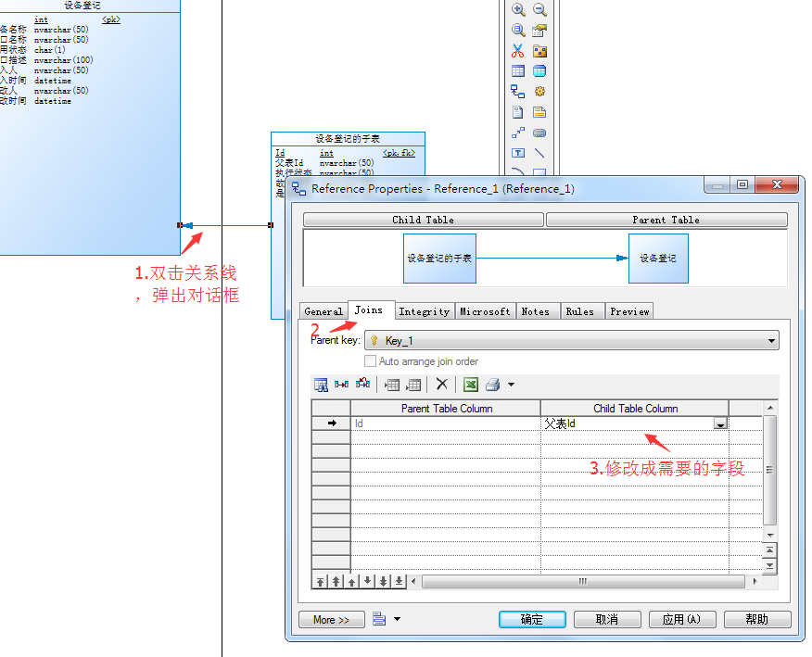This screenshot has width=812, height=657.
Task: Select the row arrow header of first join row
Action: 332,423
